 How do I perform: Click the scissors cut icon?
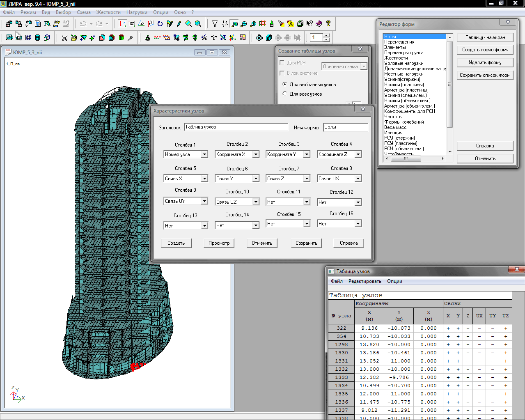(64, 38)
